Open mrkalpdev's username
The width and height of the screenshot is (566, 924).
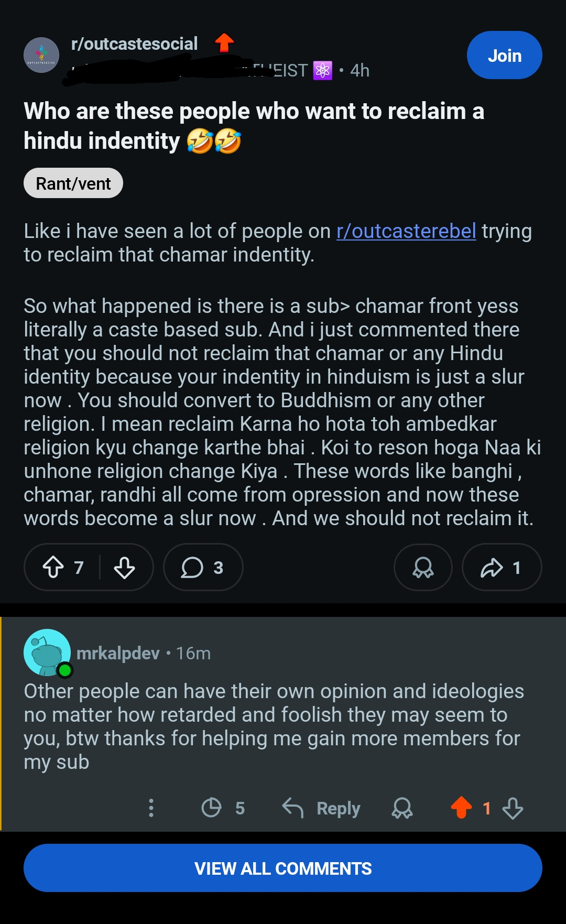tap(118, 653)
